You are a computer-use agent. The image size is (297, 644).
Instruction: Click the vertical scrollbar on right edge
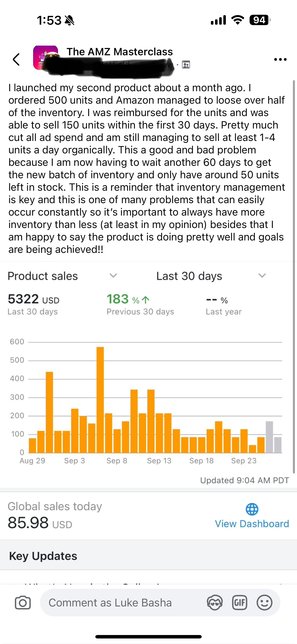(294, 277)
